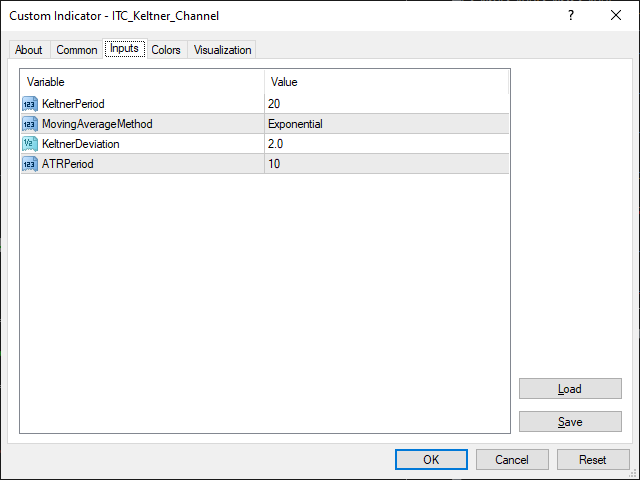Select the Inputs tab

click(x=125, y=49)
